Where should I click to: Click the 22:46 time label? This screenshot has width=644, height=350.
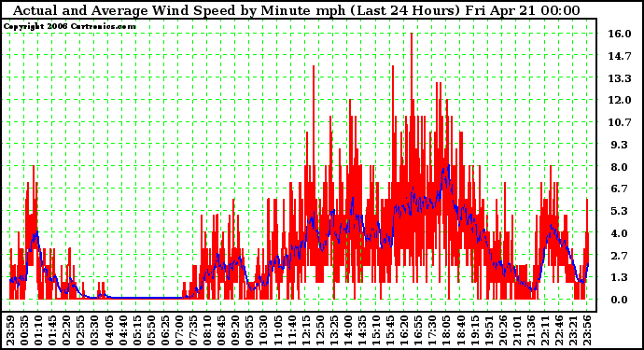click(559, 330)
